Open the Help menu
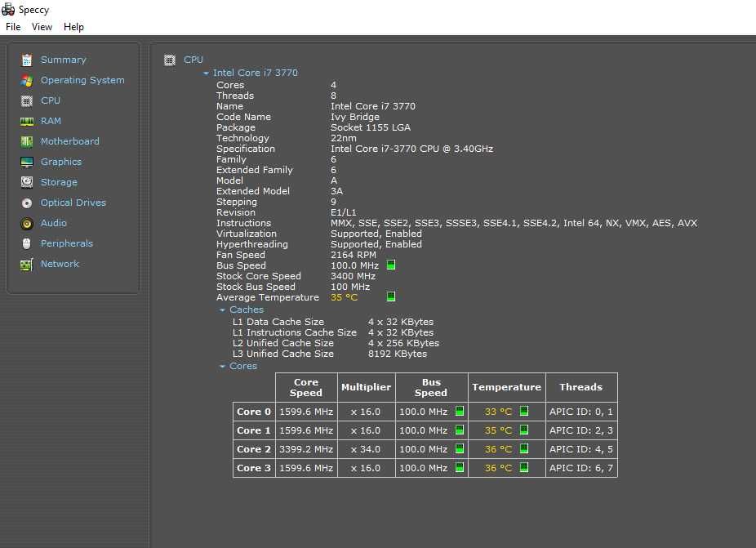The image size is (756, 548). 73,27
